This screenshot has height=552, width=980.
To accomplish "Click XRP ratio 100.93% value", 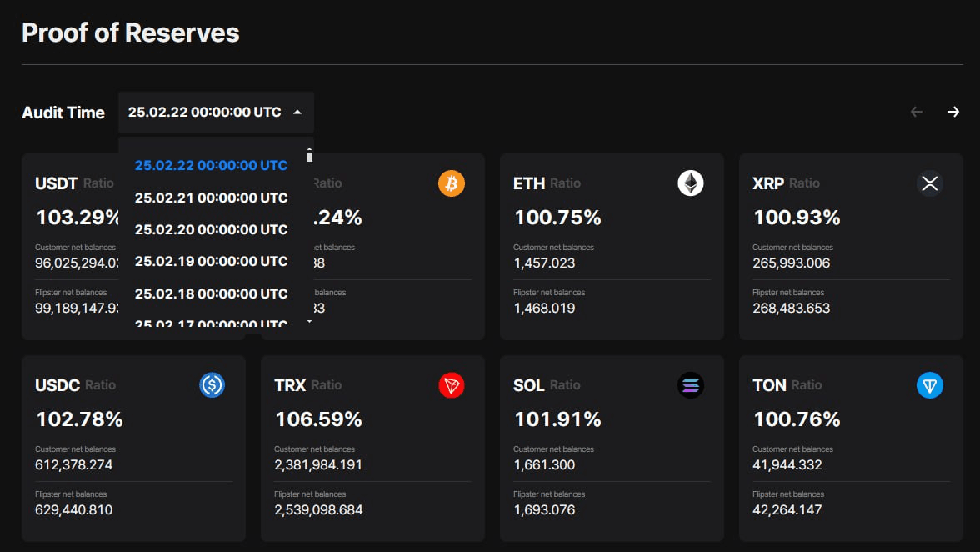I will [797, 218].
